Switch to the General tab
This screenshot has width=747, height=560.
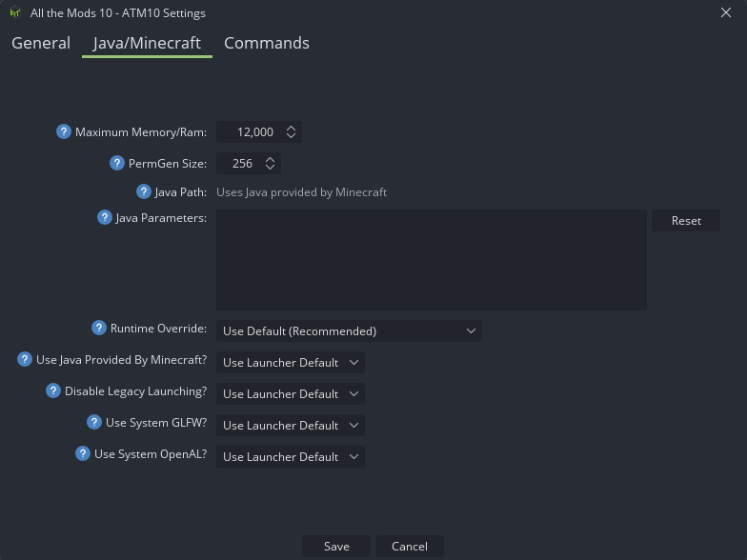pos(41,43)
